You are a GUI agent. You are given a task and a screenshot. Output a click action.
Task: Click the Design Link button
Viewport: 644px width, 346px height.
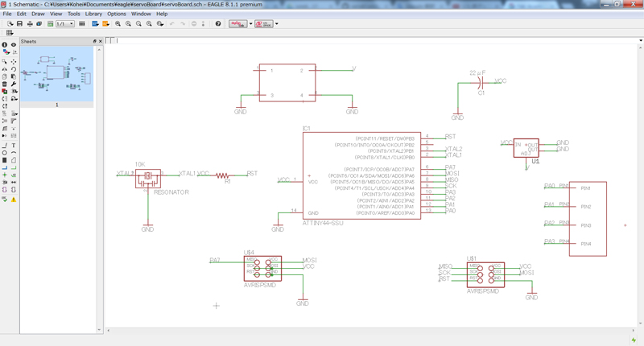tap(237, 24)
